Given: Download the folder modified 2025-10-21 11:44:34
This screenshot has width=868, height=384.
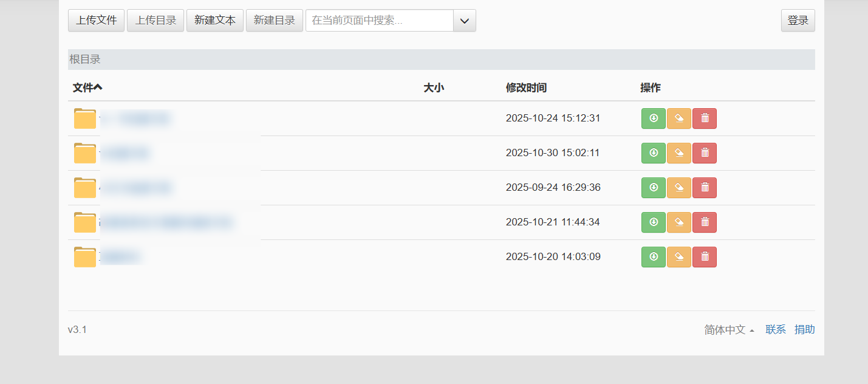Looking at the screenshot, I should point(654,222).
